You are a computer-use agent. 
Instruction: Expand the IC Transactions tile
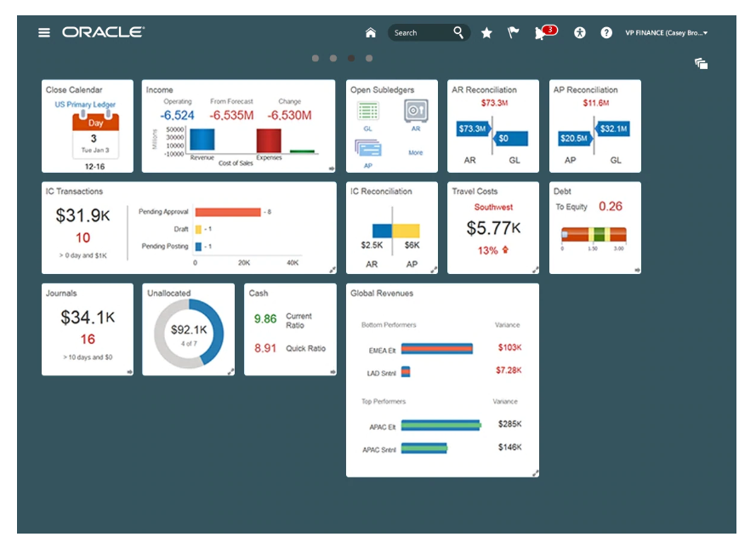click(333, 270)
